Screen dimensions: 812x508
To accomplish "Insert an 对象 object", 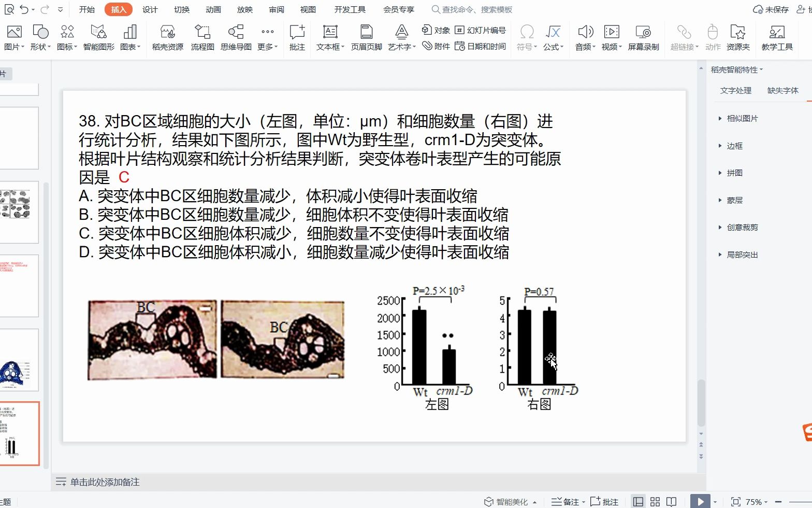I will (x=436, y=30).
